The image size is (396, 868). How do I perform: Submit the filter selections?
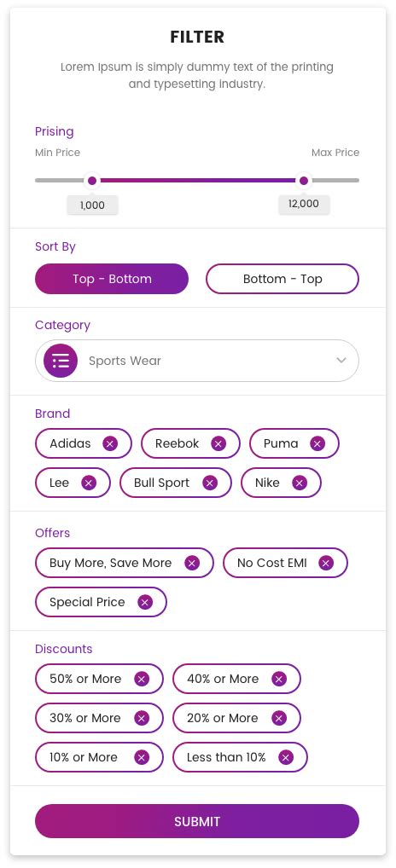click(x=197, y=821)
